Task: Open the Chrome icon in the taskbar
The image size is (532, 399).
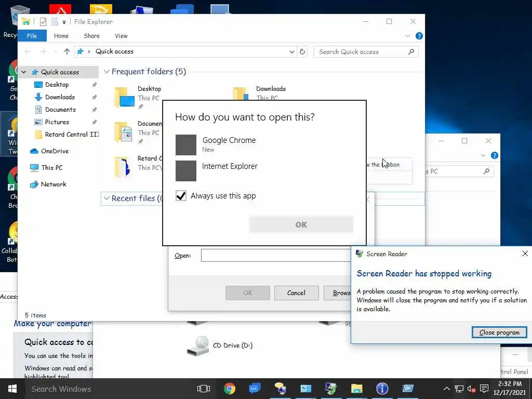Action: pyautogui.click(x=229, y=389)
